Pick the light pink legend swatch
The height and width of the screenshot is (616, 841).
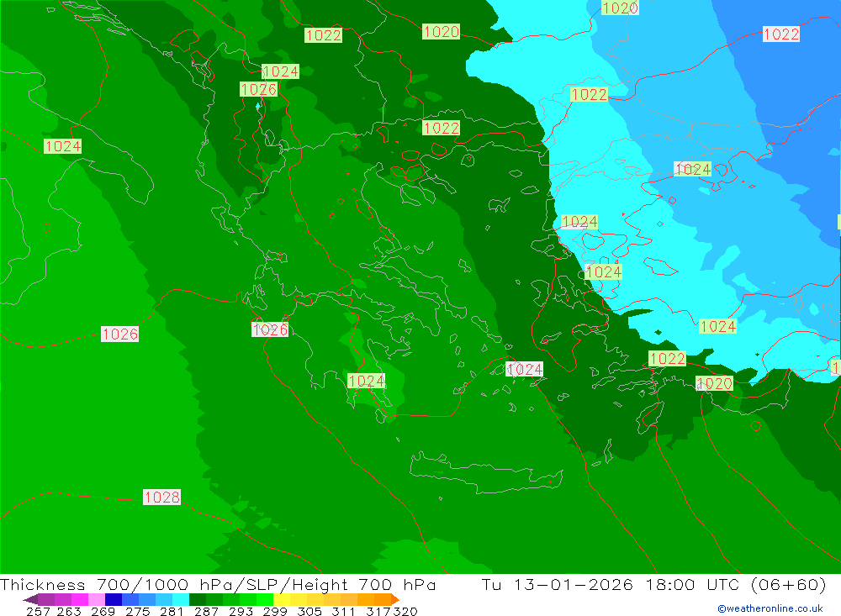(x=97, y=599)
